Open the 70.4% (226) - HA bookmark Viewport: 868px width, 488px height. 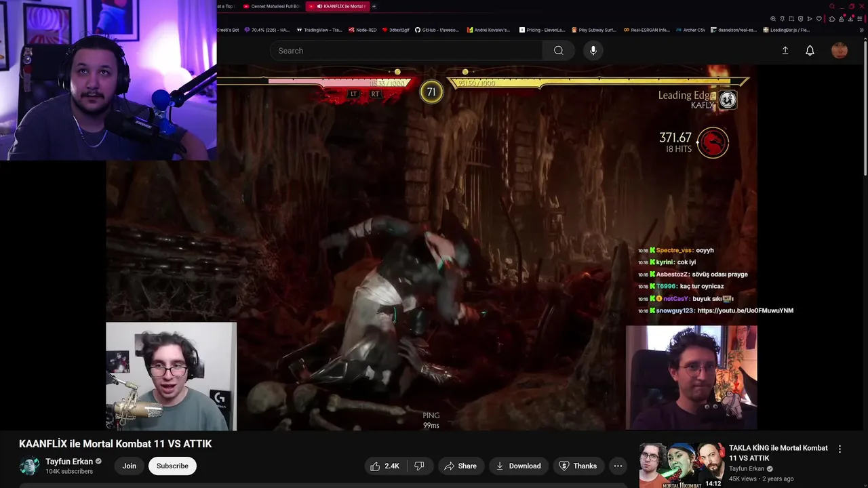click(267, 30)
